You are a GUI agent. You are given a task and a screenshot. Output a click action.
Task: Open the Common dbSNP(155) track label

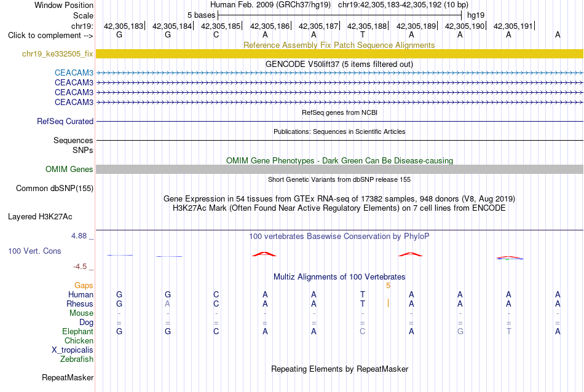coord(54,189)
